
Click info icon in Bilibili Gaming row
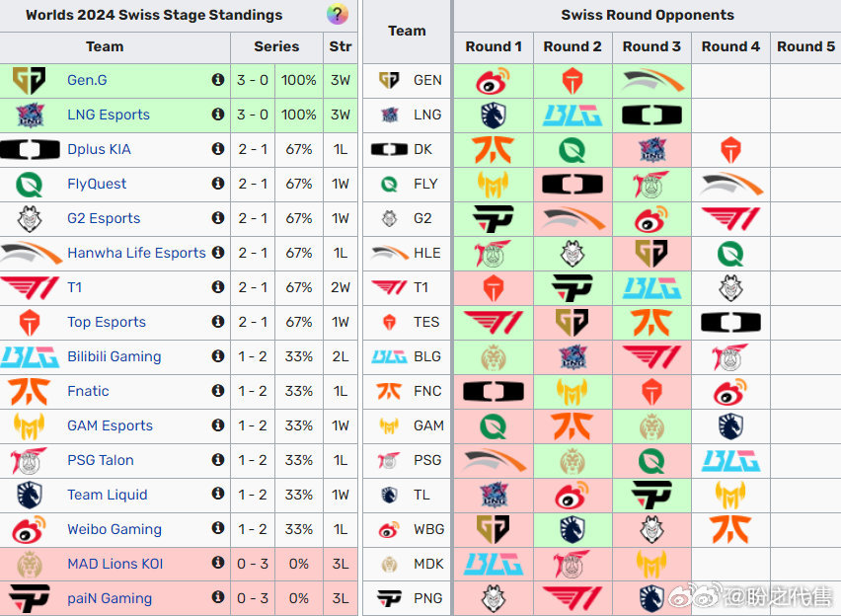coord(218,356)
